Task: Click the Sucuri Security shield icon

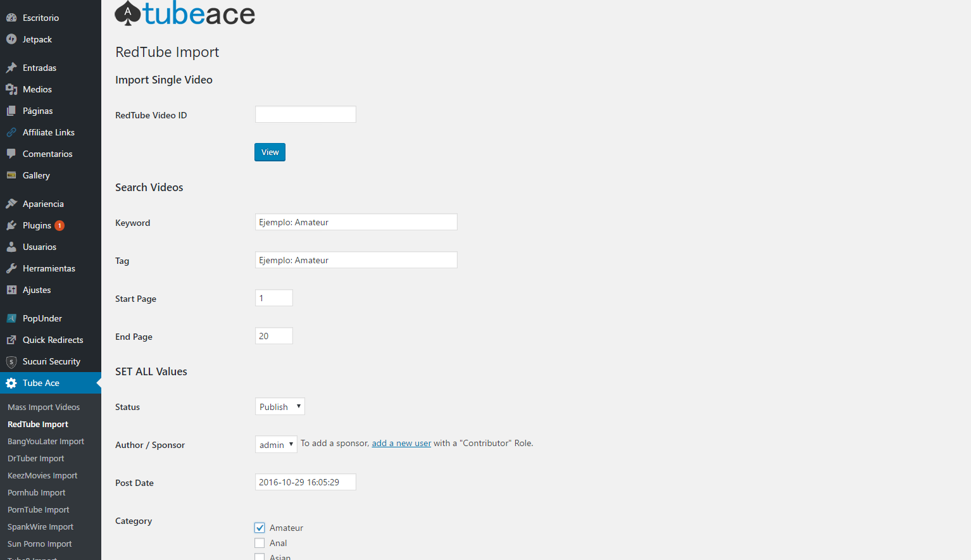Action: pyautogui.click(x=11, y=362)
